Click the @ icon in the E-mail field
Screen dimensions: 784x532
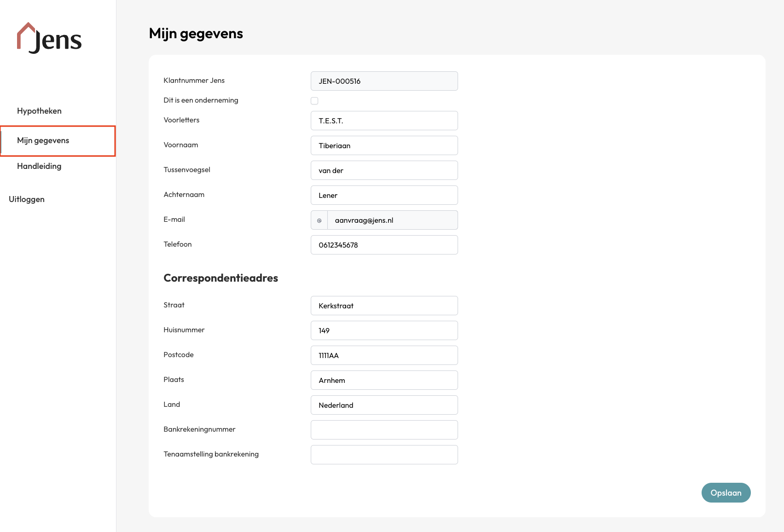pos(319,220)
